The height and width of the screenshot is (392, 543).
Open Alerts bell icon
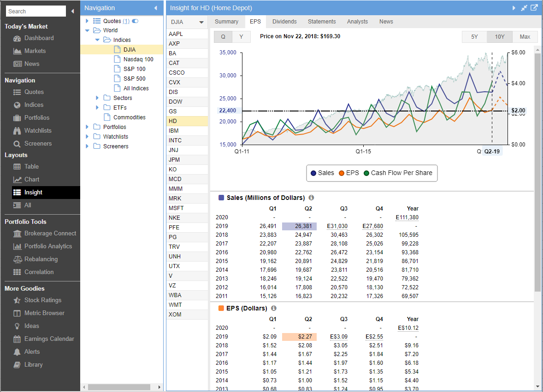(x=17, y=352)
